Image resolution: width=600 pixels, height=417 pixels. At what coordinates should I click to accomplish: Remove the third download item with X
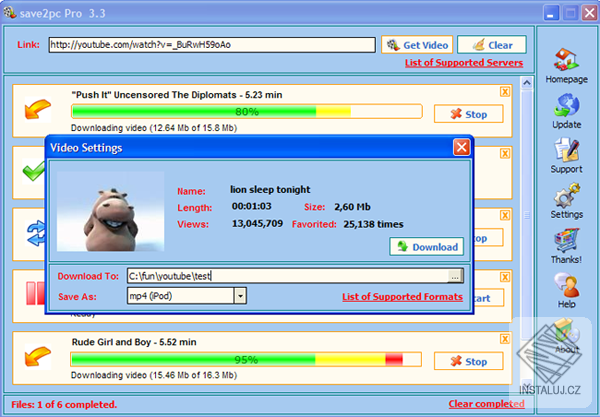click(x=505, y=215)
